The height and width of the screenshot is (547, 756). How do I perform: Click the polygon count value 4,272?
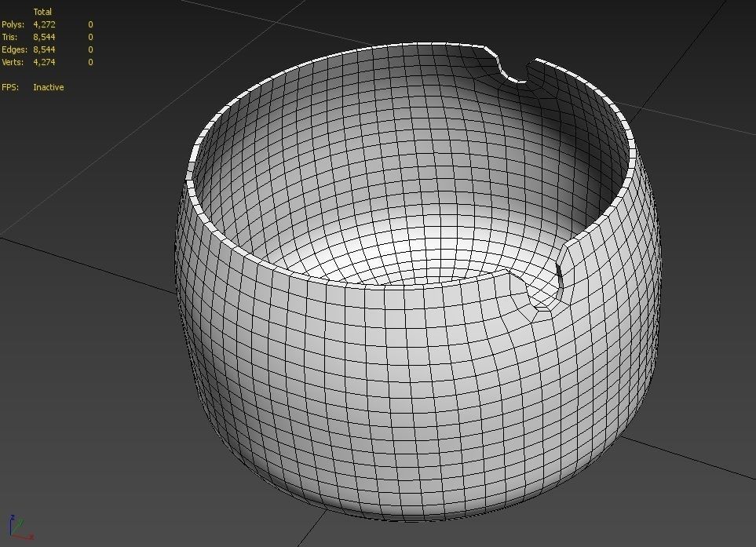45,24
